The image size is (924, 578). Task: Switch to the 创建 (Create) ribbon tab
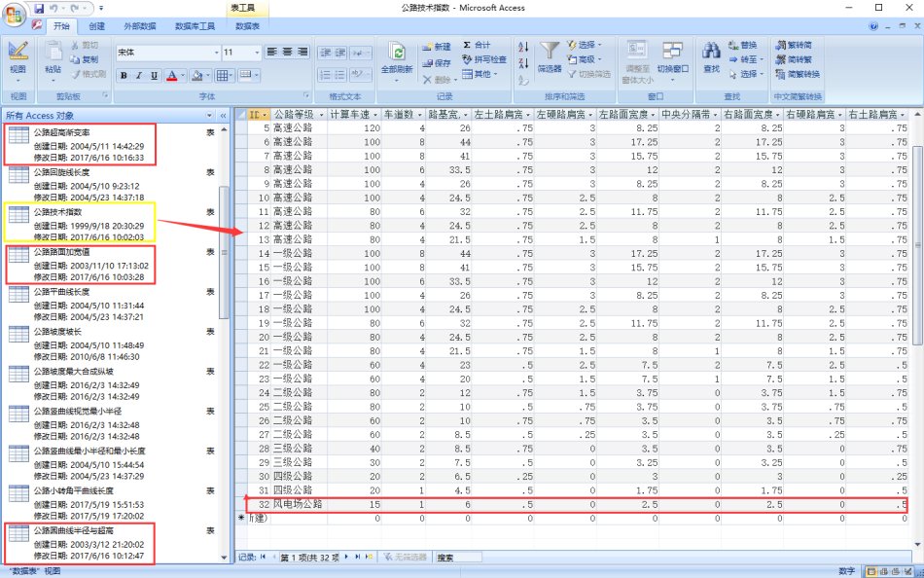97,26
